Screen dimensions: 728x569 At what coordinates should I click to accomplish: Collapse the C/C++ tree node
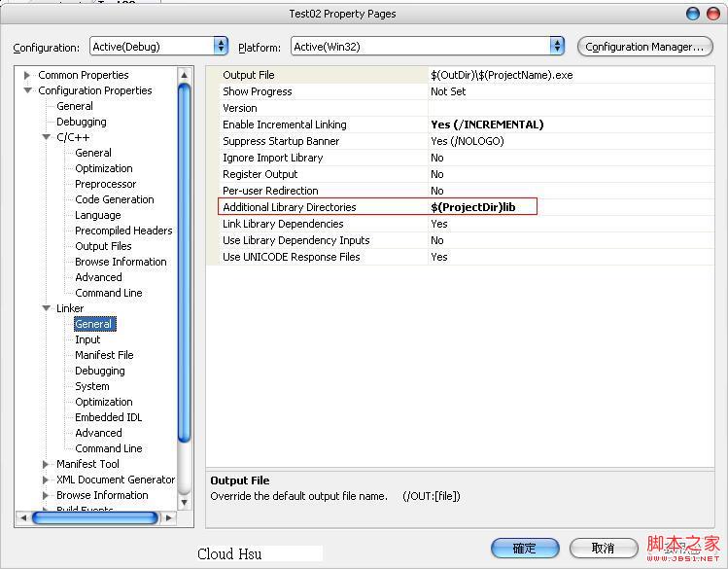(46, 137)
